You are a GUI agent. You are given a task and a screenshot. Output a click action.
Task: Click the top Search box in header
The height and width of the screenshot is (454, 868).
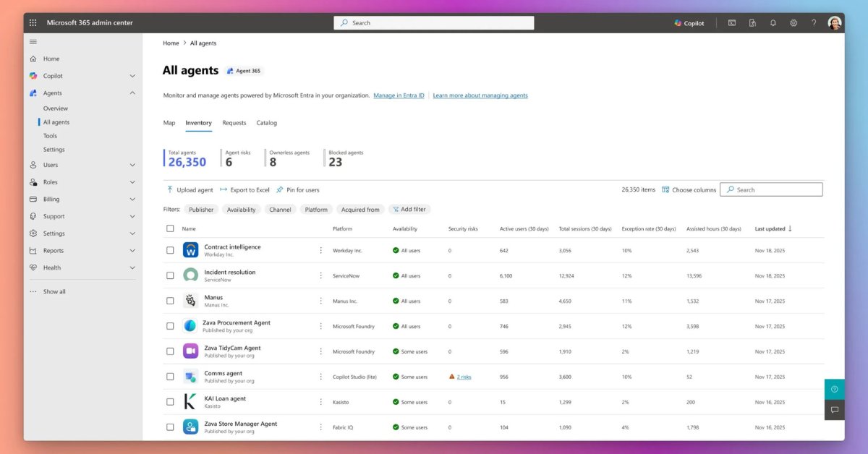coord(434,23)
